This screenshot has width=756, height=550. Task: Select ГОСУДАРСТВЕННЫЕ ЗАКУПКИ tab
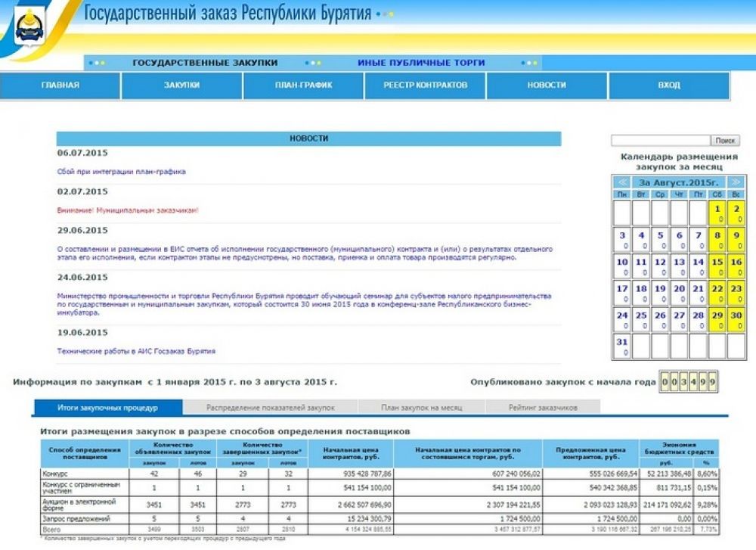coord(205,63)
